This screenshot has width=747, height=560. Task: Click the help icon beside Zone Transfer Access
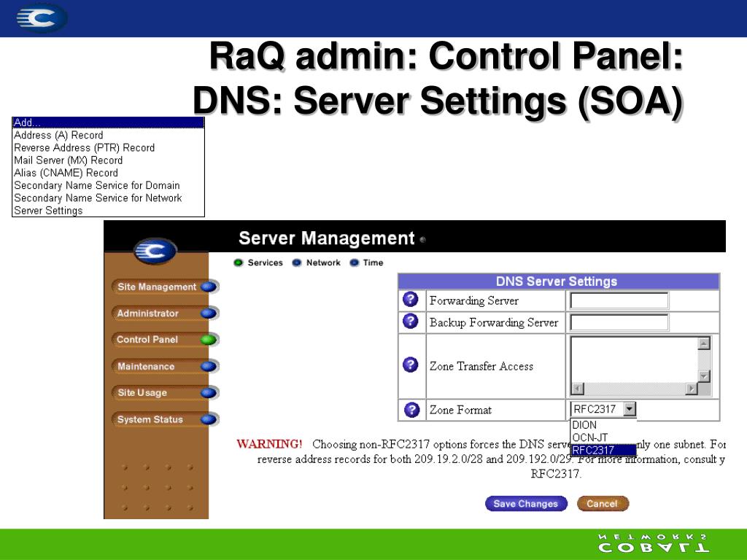[410, 365]
